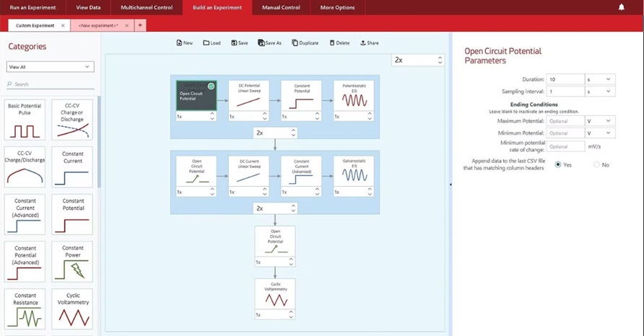The height and width of the screenshot is (336, 644).
Task: Click Minimum potential rate of change field
Action: [x=565, y=146]
